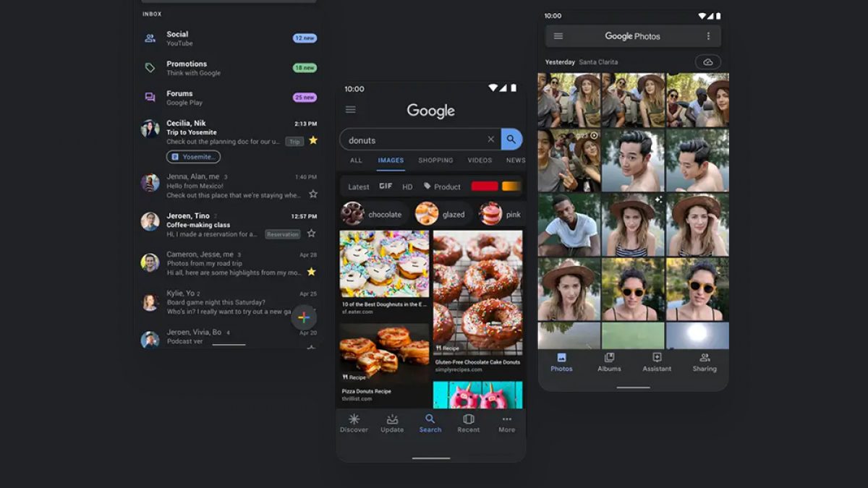This screenshot has height=488, width=868.
Task: Toggle star on Cecilia, Nik email
Action: pyautogui.click(x=313, y=140)
